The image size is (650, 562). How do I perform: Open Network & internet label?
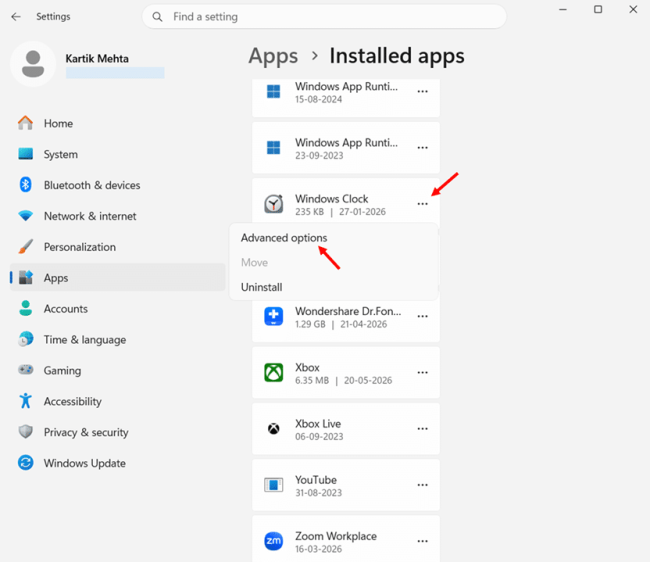point(90,216)
